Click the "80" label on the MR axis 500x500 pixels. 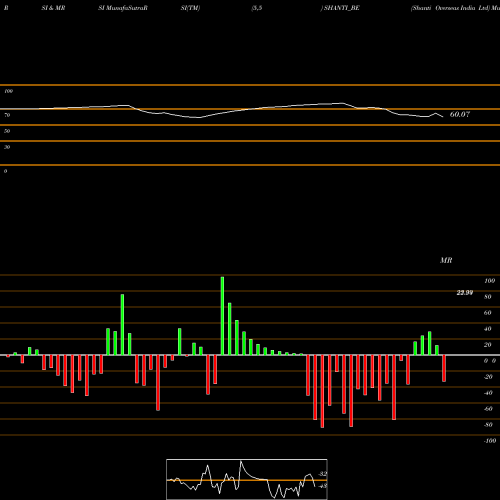click(x=488, y=297)
